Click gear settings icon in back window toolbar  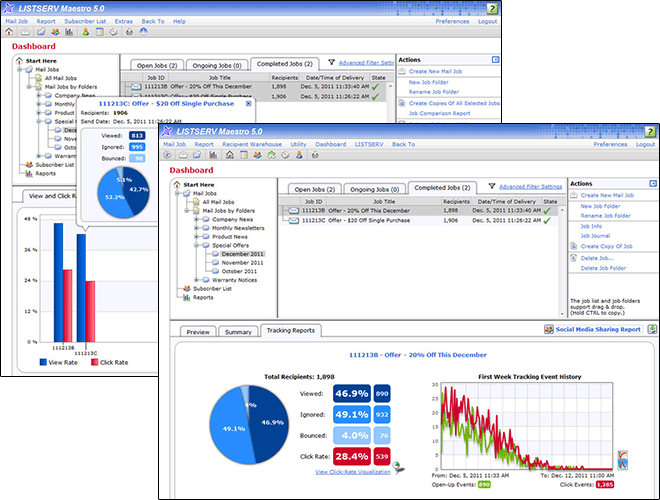coord(113,32)
